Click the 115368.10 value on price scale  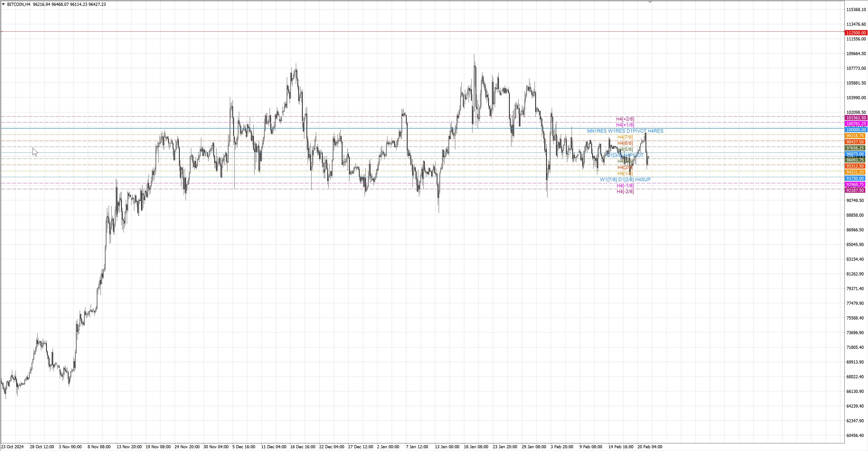coord(856,9)
